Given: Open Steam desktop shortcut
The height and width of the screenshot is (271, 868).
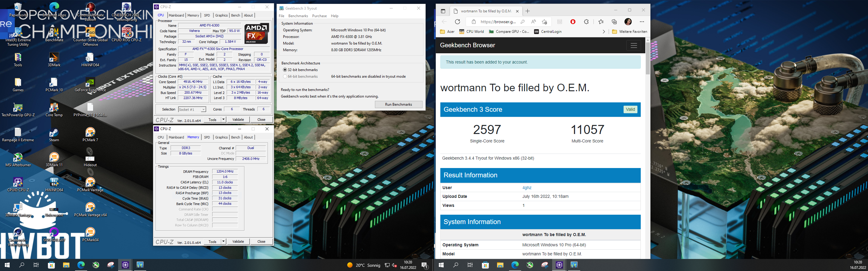Looking at the screenshot, I should [54, 135].
